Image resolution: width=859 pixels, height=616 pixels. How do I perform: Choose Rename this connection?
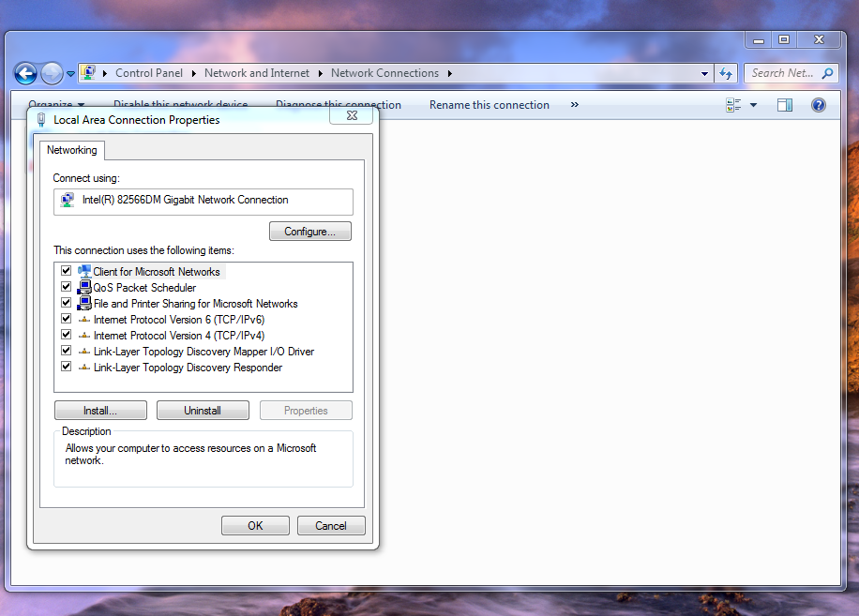click(490, 105)
